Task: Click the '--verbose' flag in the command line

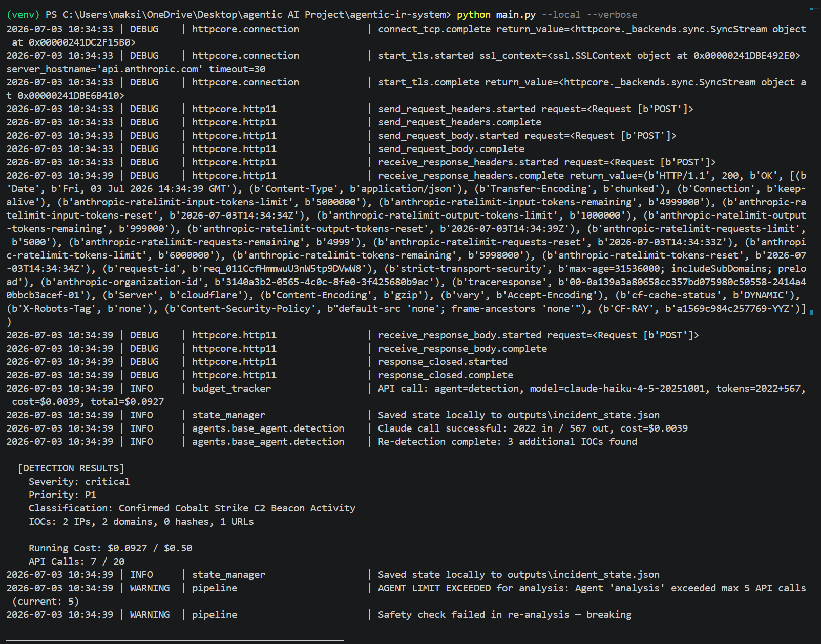Action: [x=612, y=15]
